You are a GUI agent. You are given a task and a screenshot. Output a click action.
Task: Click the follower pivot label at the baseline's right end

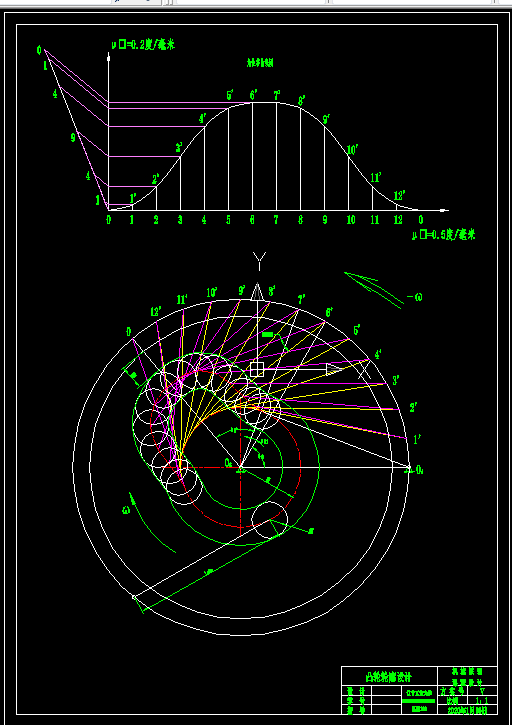click(419, 470)
